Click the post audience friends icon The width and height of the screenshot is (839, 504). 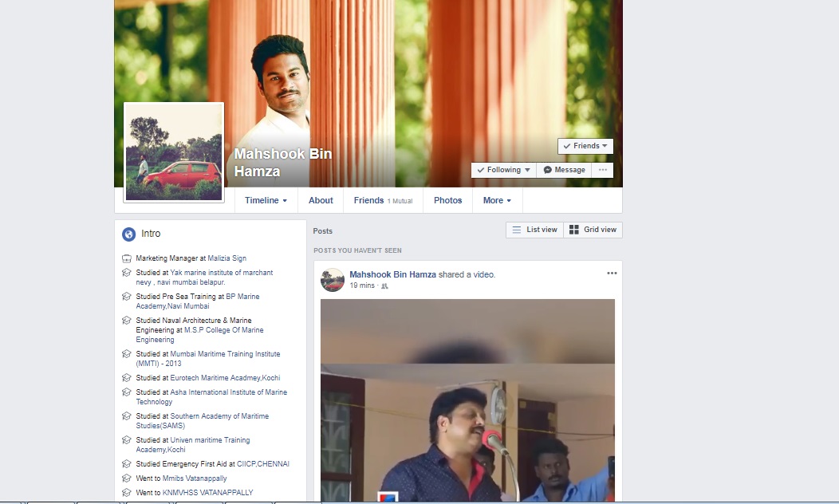click(384, 286)
